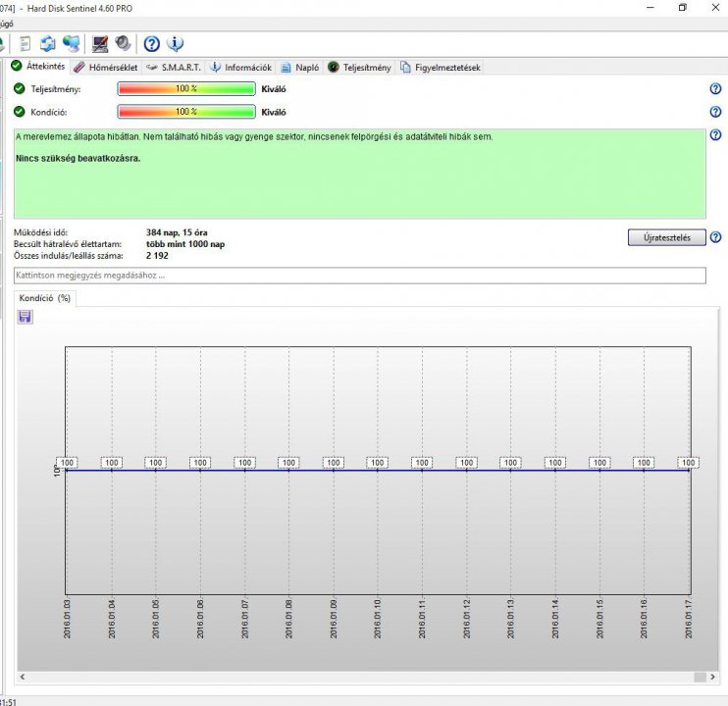Screen dimensions: 728x706
Task: Click the speaker sound toolbar icon
Action: (x=123, y=43)
